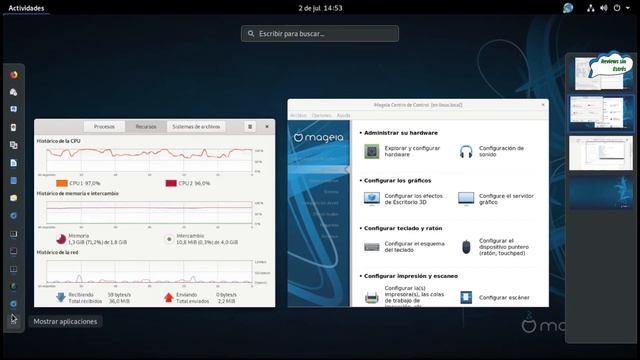The height and width of the screenshot is (360, 640).
Task: Click the 'Explorar y configurar hardware' chip icon
Action: click(371, 151)
